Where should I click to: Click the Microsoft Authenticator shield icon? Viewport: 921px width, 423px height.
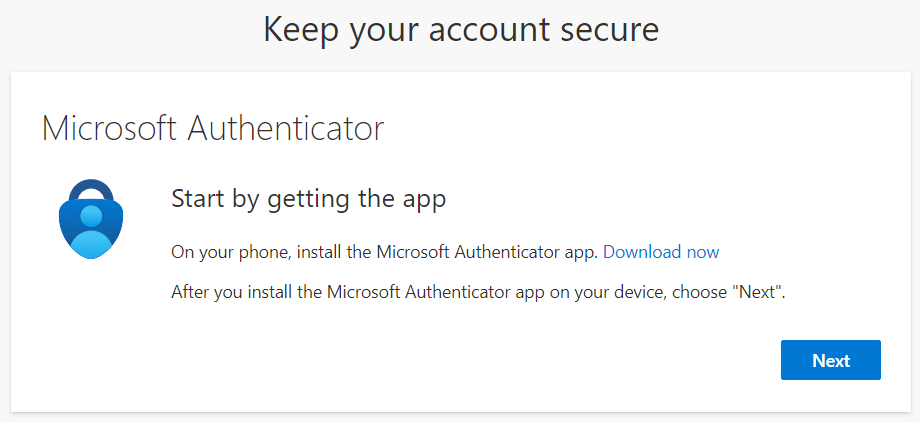[91, 219]
